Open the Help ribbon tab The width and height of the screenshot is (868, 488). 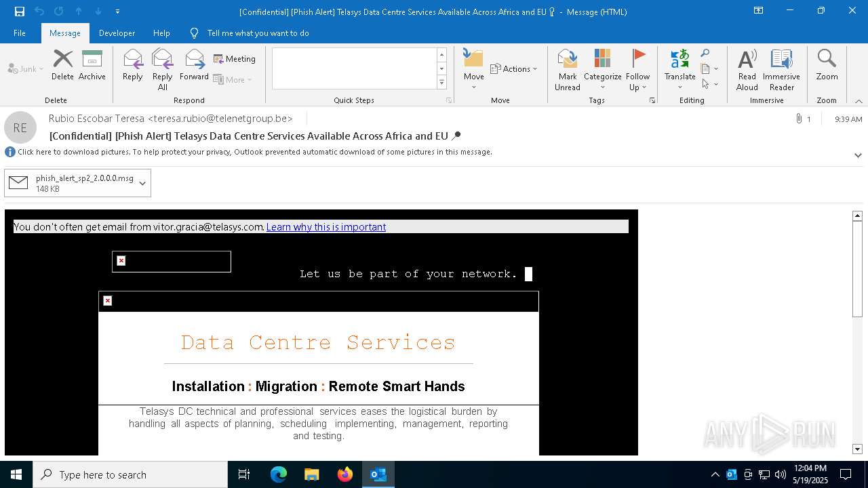click(161, 33)
